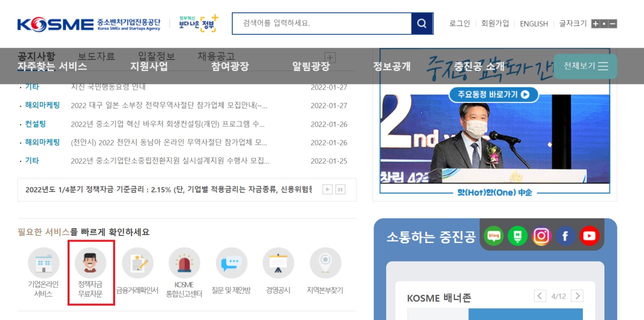Open the (천안시) 2022 천안시 동남아 notice
This screenshot has height=320, width=644.
169,142
